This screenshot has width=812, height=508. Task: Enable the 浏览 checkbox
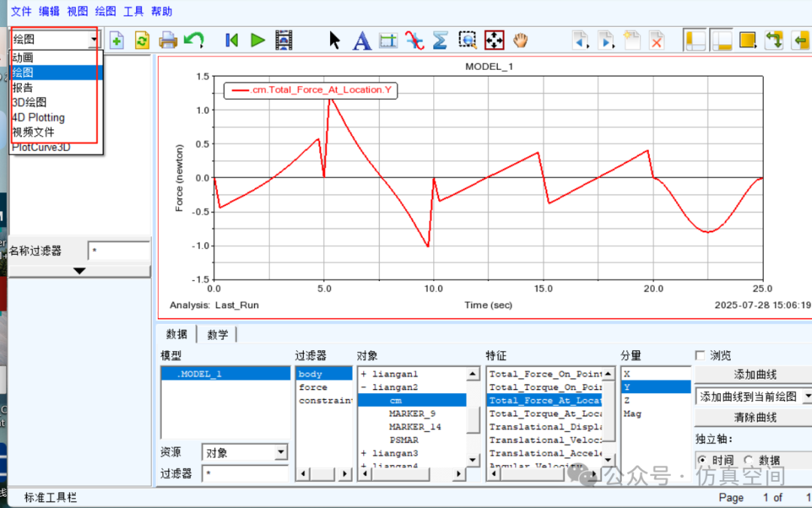[x=700, y=355]
